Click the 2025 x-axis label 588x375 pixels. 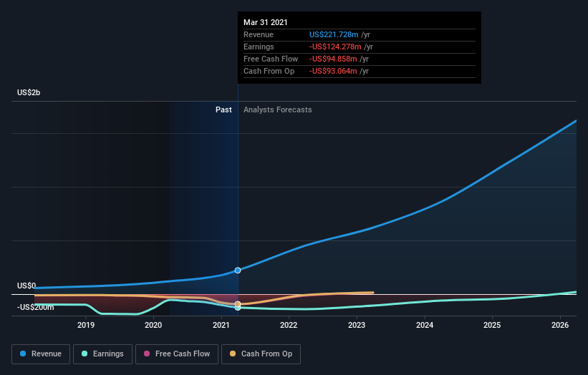coord(492,325)
